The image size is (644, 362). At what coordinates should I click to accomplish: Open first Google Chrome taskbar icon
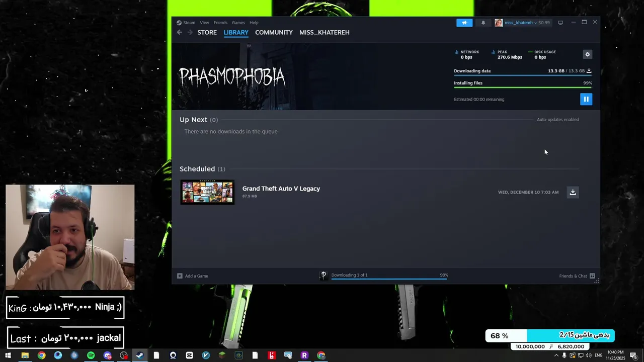pyautogui.click(x=41, y=355)
